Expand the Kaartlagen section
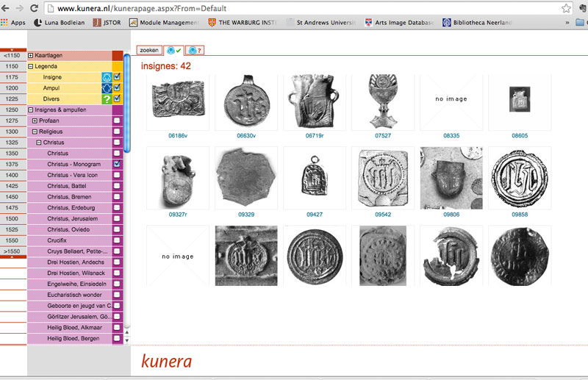 coord(31,56)
